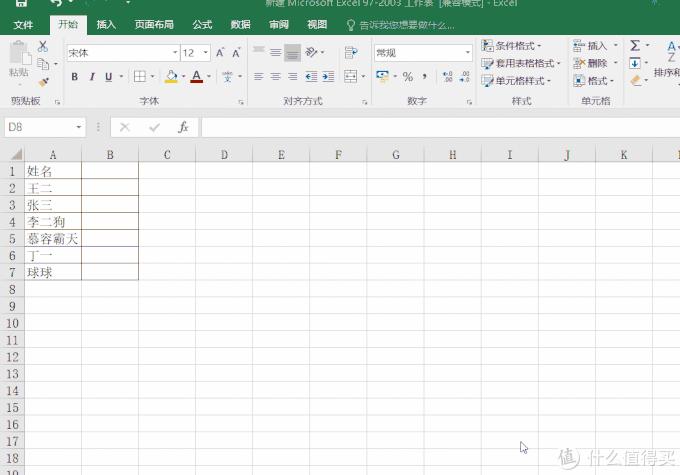
Task: Select cell containing 慕容霸天
Action: [x=53, y=239]
